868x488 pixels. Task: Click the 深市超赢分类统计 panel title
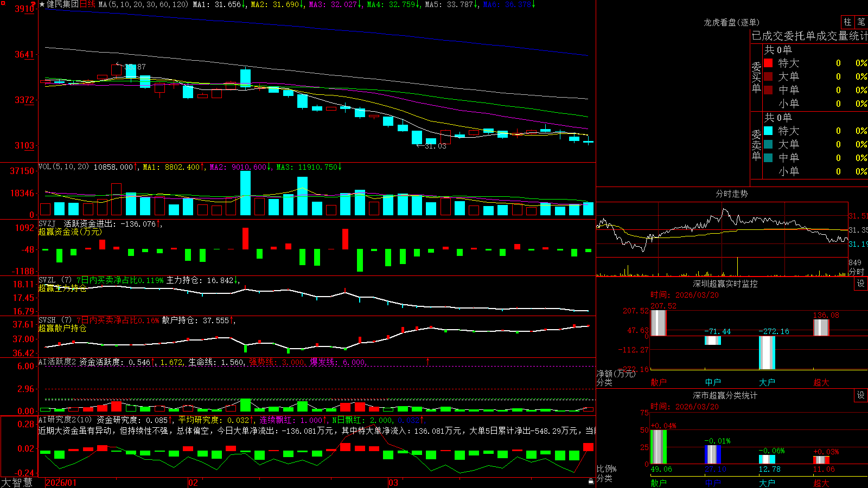(x=725, y=395)
